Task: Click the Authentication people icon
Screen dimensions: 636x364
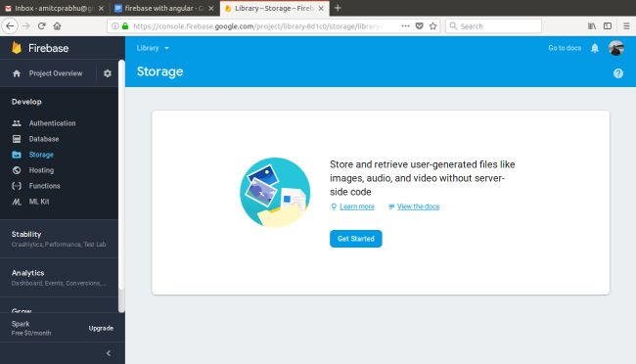Action: click(x=17, y=123)
